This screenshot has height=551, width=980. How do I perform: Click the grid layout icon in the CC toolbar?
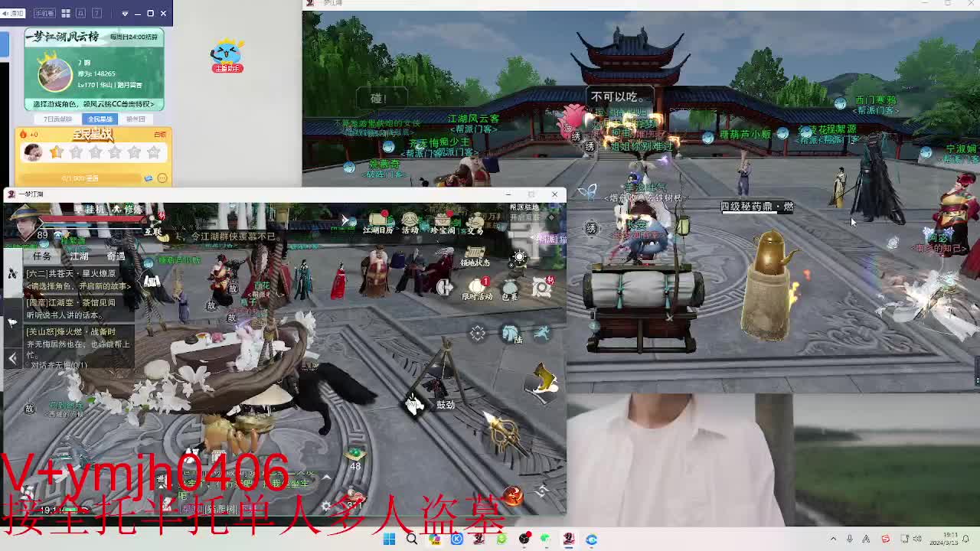point(66,13)
